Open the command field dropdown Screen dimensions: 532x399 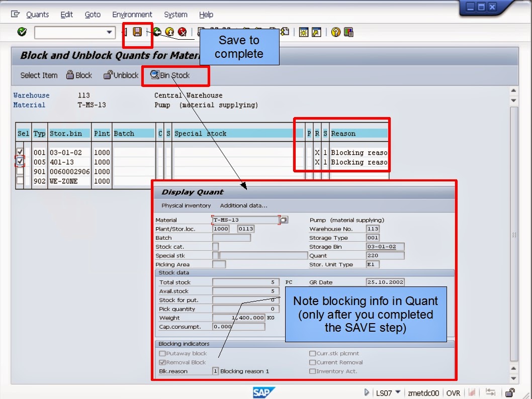pyautogui.click(x=109, y=32)
